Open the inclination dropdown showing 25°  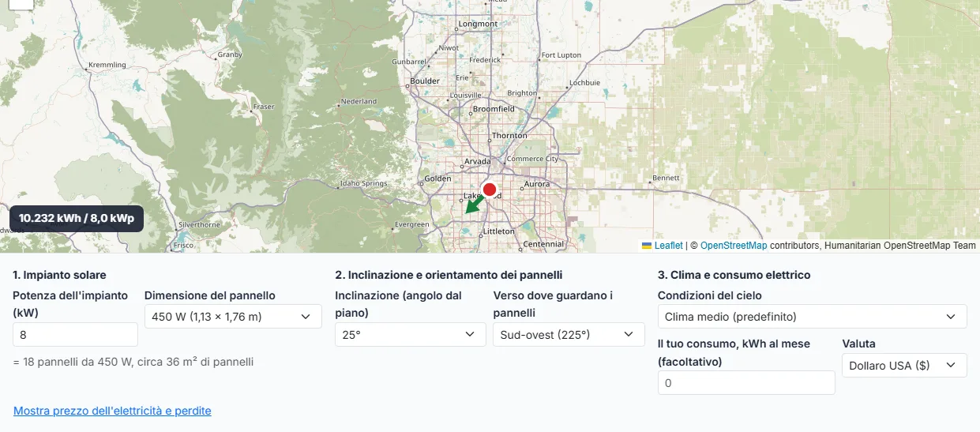tap(411, 335)
